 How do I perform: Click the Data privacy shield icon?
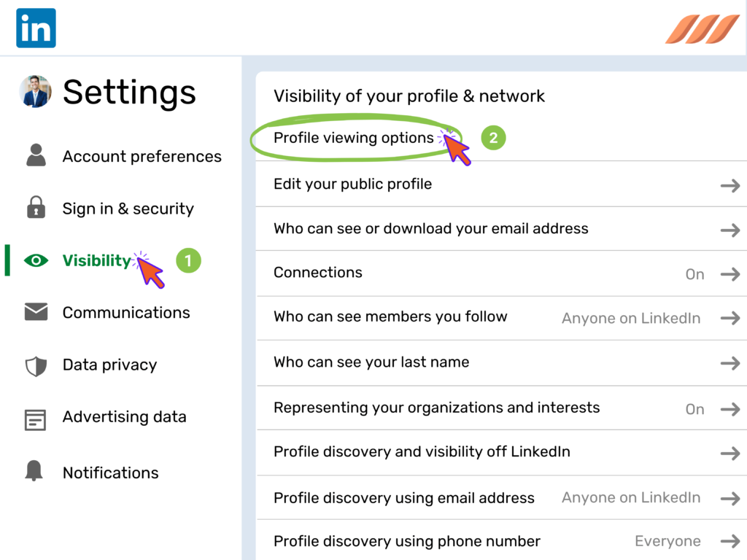35,365
